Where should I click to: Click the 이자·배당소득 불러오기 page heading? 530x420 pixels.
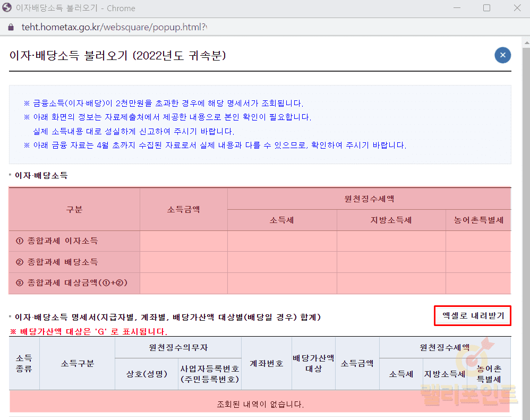(x=118, y=55)
